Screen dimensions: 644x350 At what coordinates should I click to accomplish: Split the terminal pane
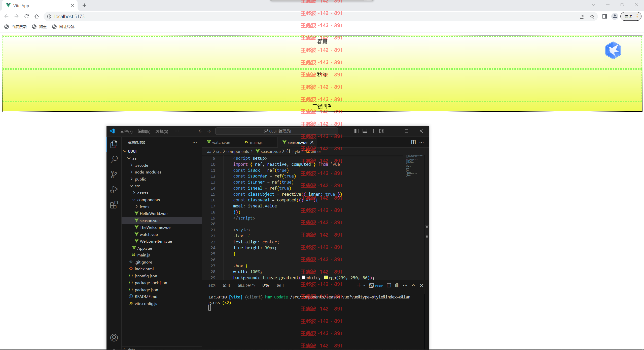click(389, 285)
